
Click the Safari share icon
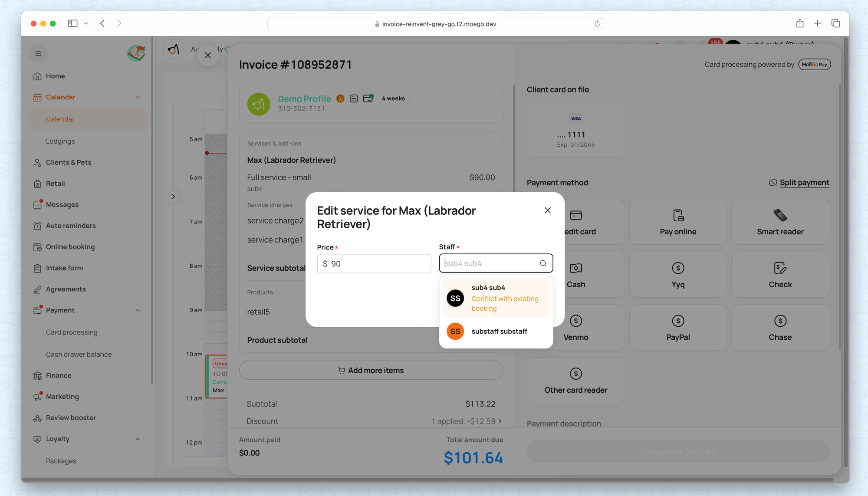(x=800, y=23)
